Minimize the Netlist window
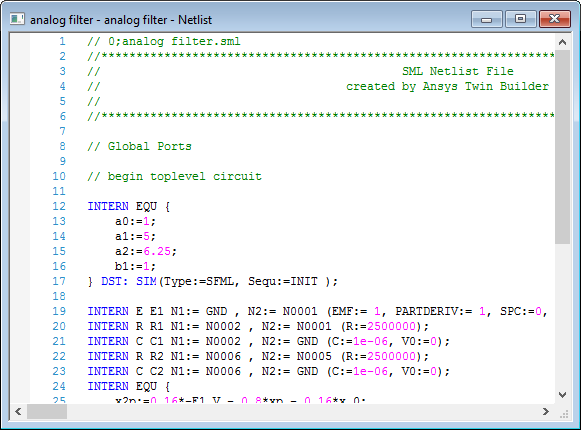This screenshot has height=430, width=581. [x=487, y=19]
